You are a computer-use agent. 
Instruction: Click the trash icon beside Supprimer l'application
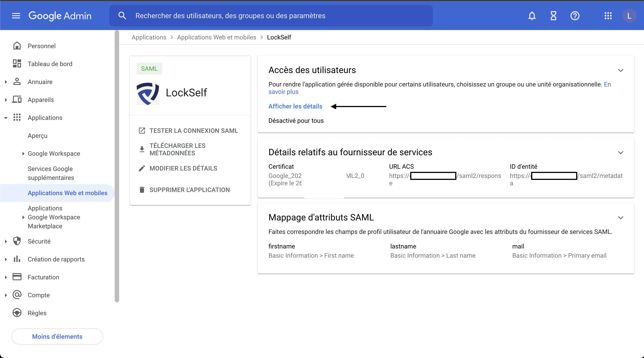click(142, 190)
